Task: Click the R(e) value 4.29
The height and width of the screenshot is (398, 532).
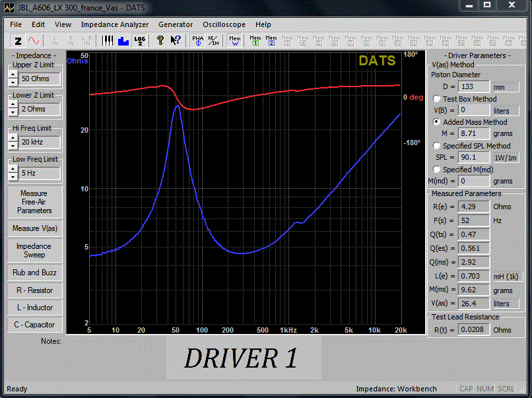Action: (x=473, y=207)
